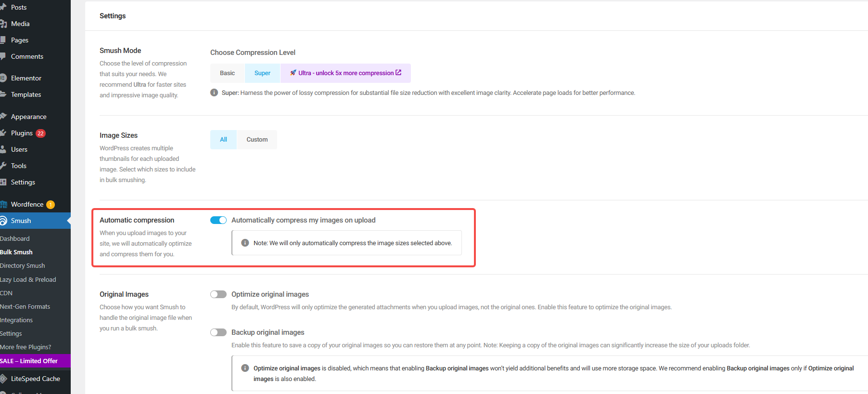This screenshot has width=868, height=394.
Task: Open Lazy Load & Preload submenu link
Action: point(28,279)
